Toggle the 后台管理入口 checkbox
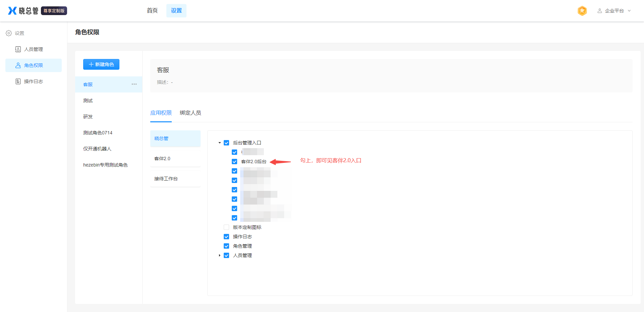The image size is (644, 312). [226, 143]
